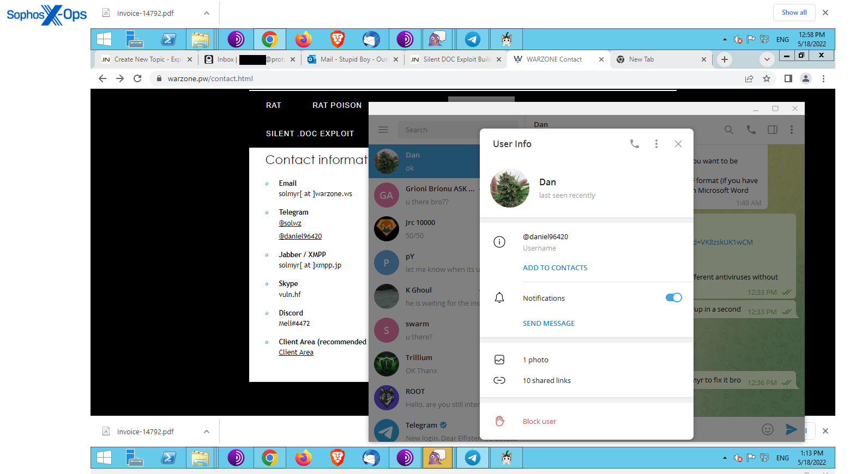Open the pY chat
This screenshot has height=474, width=868.
[x=424, y=263]
